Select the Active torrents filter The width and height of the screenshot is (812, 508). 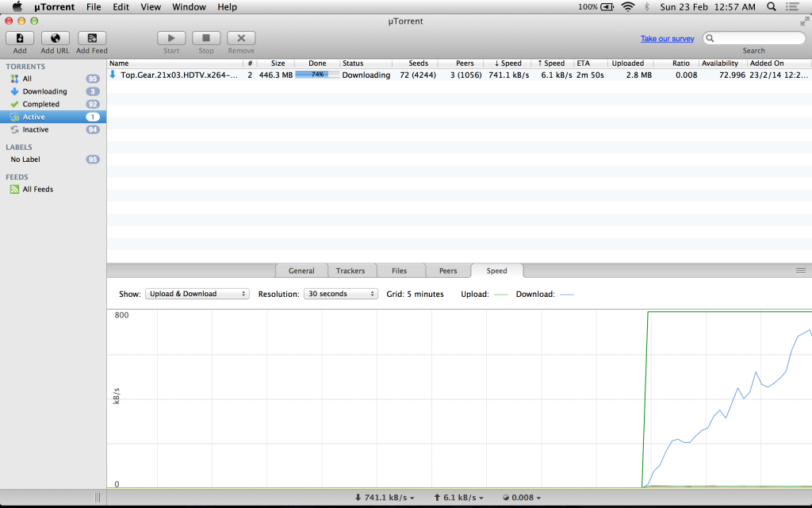pos(53,117)
